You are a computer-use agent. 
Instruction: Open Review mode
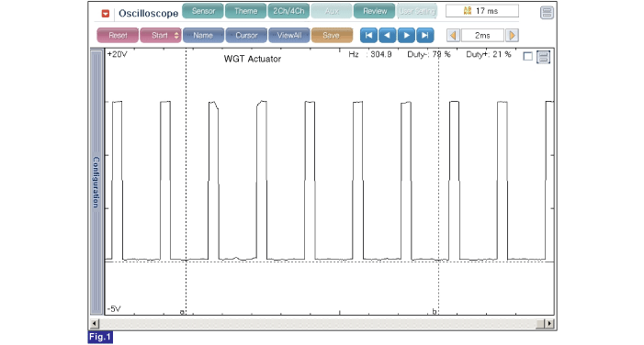[x=374, y=11]
